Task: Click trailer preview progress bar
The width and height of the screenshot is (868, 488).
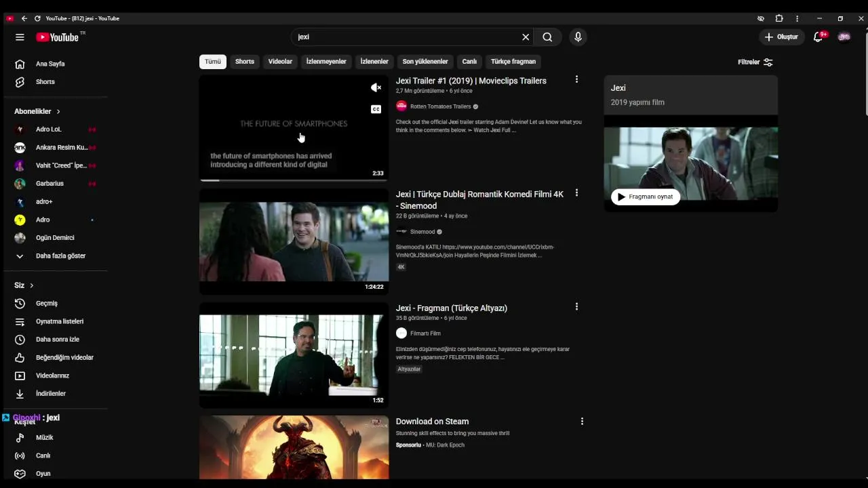Action: tap(294, 180)
